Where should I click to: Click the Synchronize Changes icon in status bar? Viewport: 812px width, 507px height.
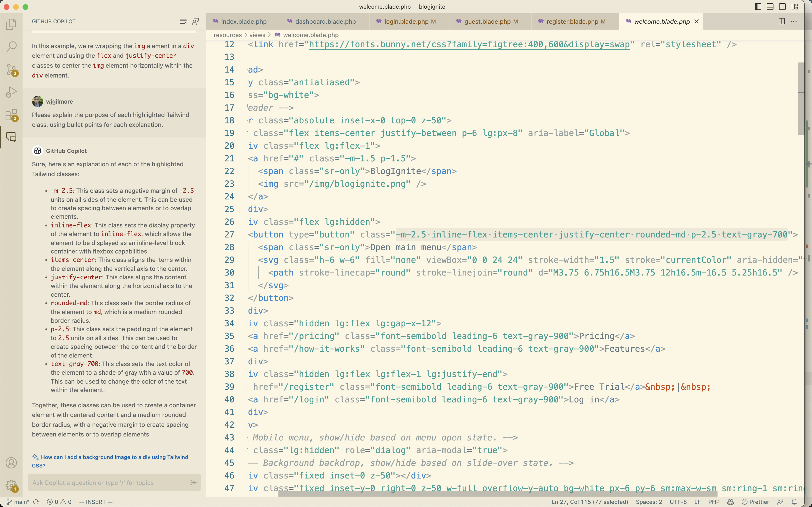pyautogui.click(x=36, y=502)
